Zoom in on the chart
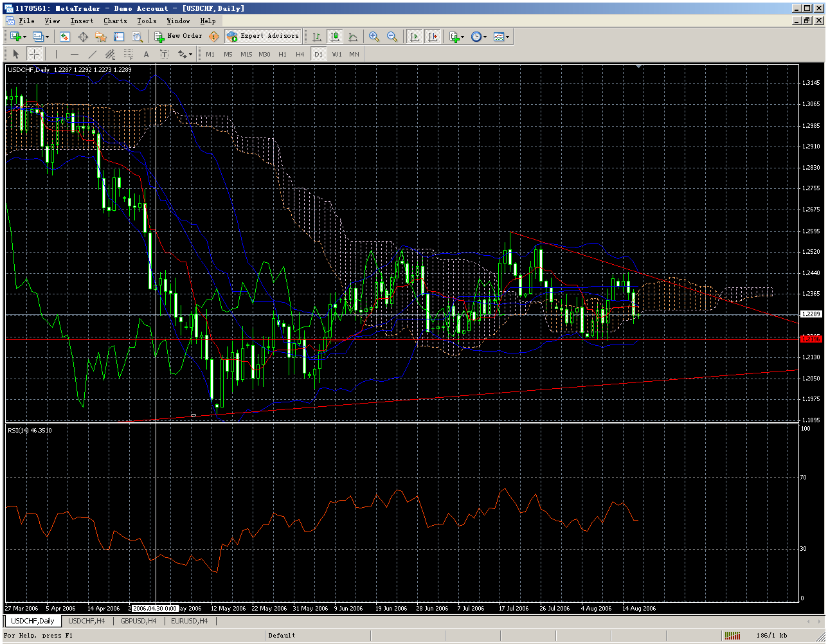The width and height of the screenshot is (828, 644). tap(373, 37)
